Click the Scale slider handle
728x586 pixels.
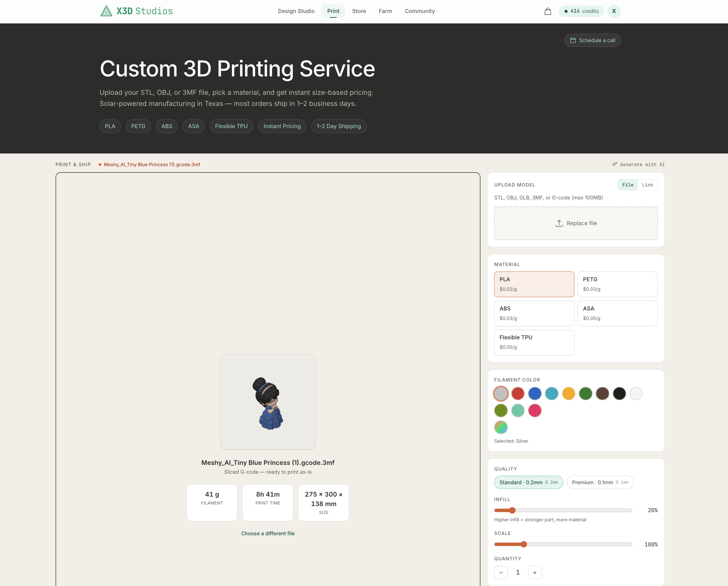524,544
